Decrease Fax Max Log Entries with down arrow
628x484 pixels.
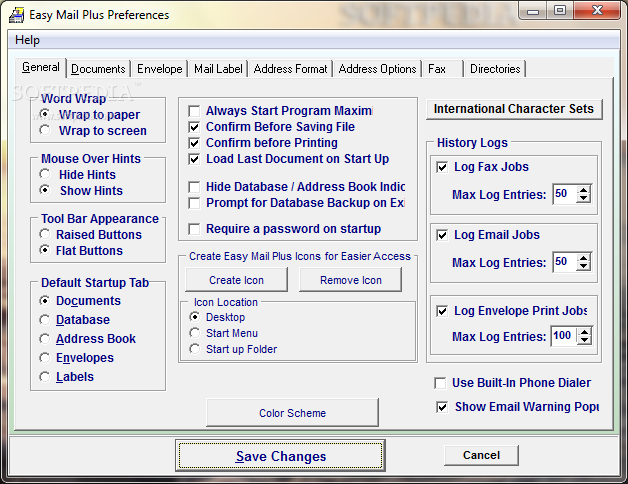pyautogui.click(x=584, y=198)
